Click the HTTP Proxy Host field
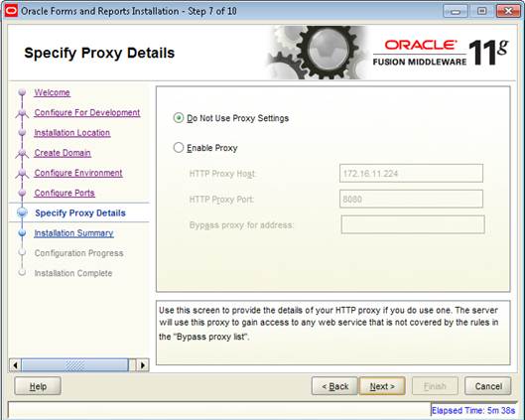Screen dimensions: 525x420 411,173
